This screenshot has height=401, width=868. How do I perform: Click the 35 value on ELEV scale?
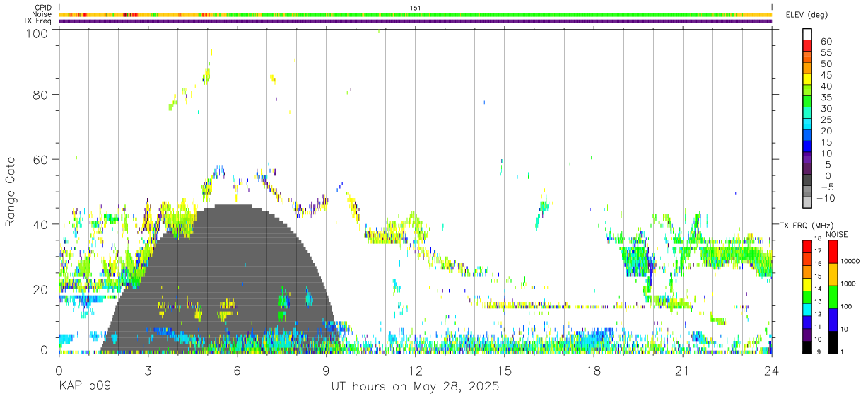(x=826, y=97)
